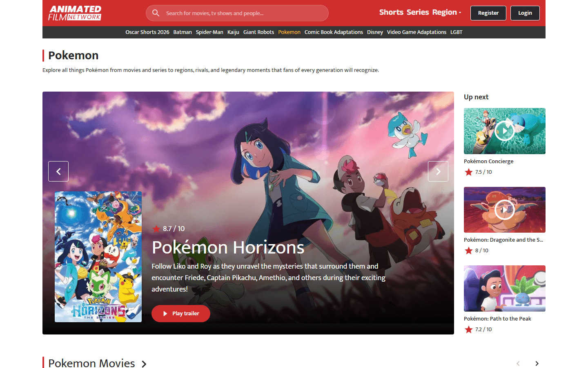This screenshot has width=588, height=368.
Task: Click the chevron beside Pokemon Movies
Action: 144,364
